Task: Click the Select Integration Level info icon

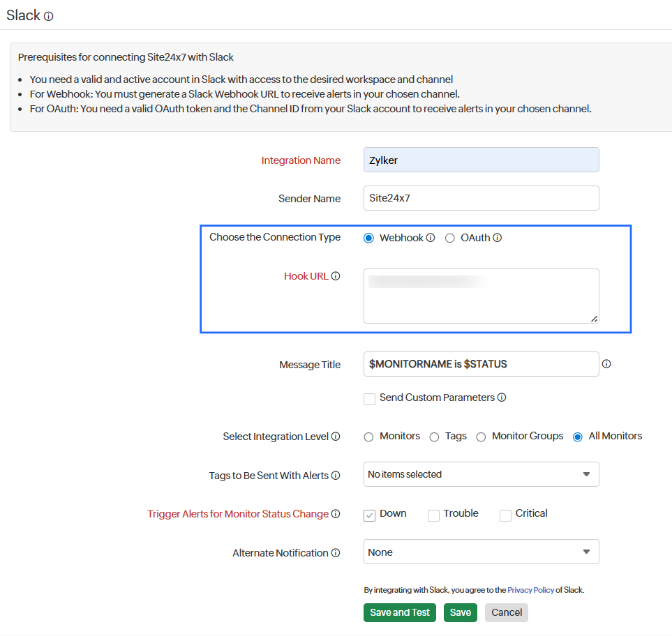Action: (x=337, y=436)
